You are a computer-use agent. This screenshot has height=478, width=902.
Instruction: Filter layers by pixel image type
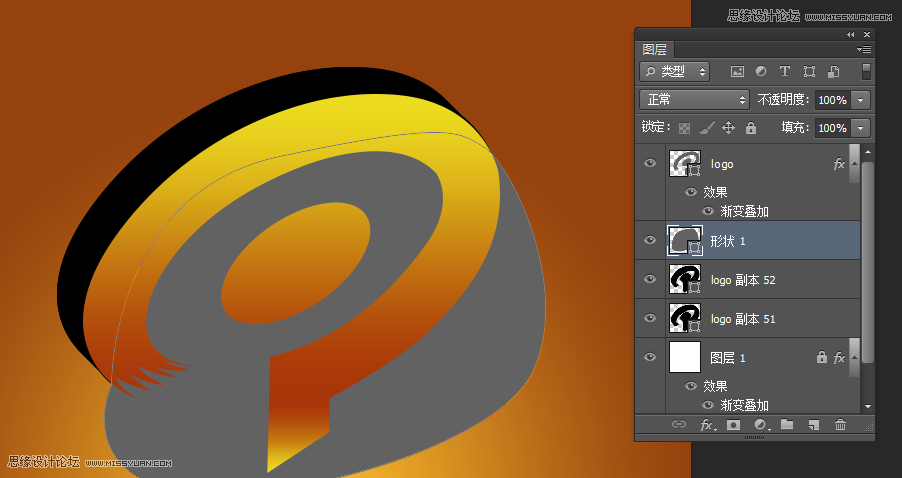(x=737, y=71)
